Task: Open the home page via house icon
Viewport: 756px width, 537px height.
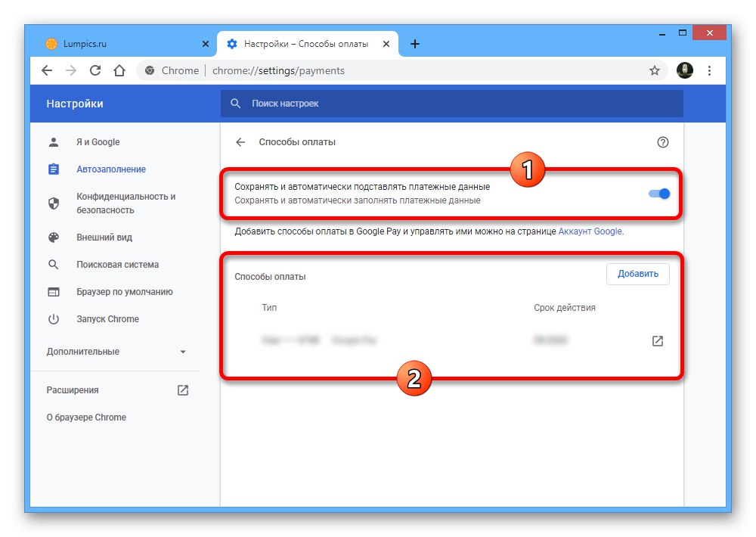Action: click(119, 70)
